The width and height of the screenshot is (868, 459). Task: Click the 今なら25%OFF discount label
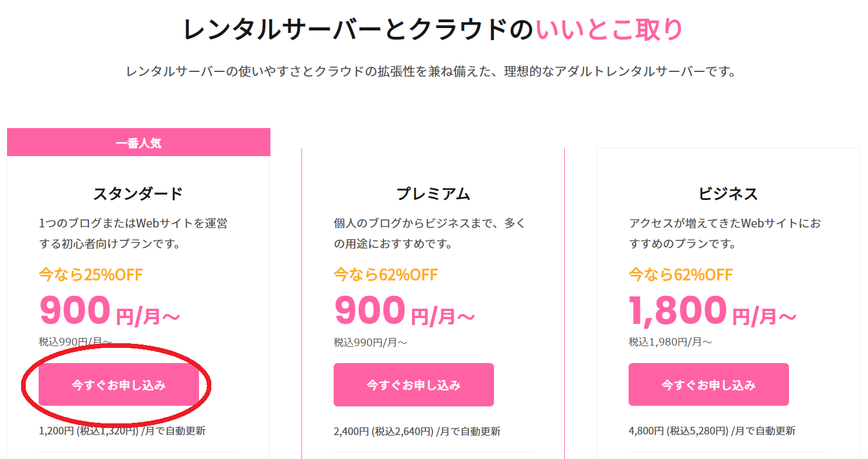(91, 274)
